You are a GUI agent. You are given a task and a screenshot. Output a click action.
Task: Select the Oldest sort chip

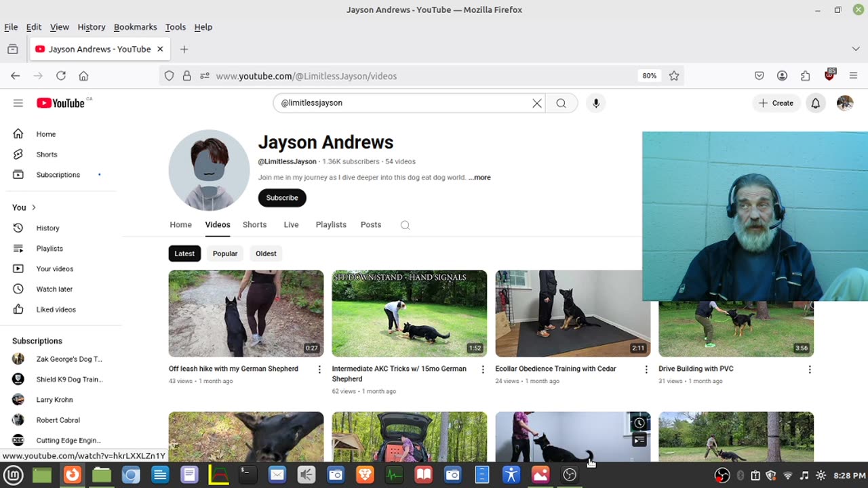tap(266, 253)
